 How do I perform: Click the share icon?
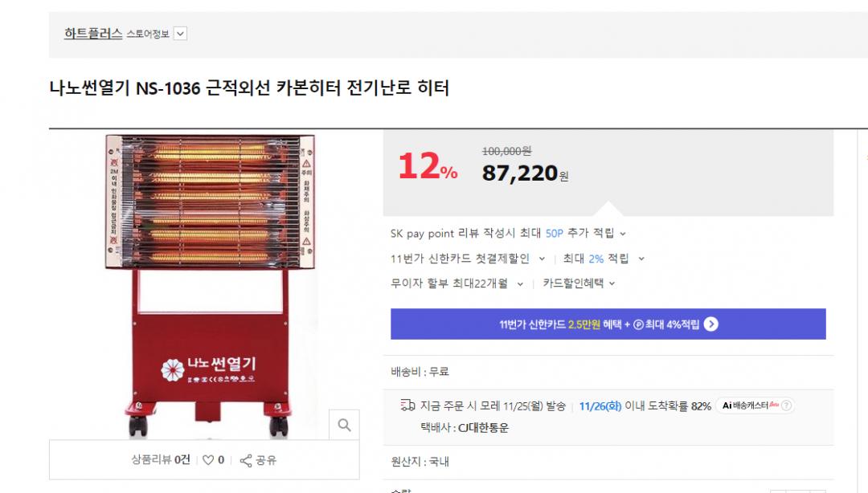point(246,460)
